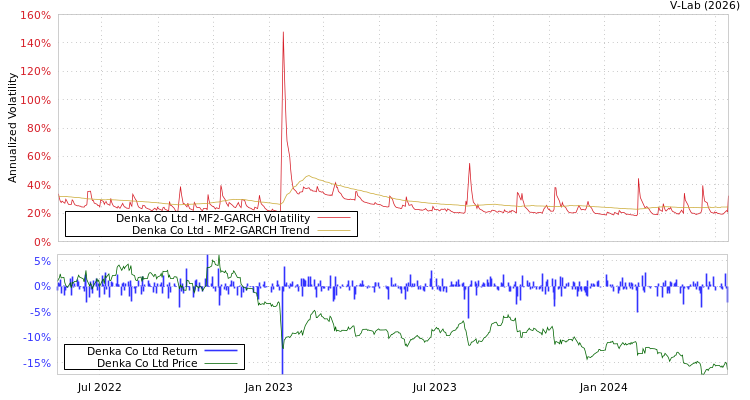This screenshot has height=400, width=750.
Task: Click the green Price legend line sample
Action: coord(220,363)
